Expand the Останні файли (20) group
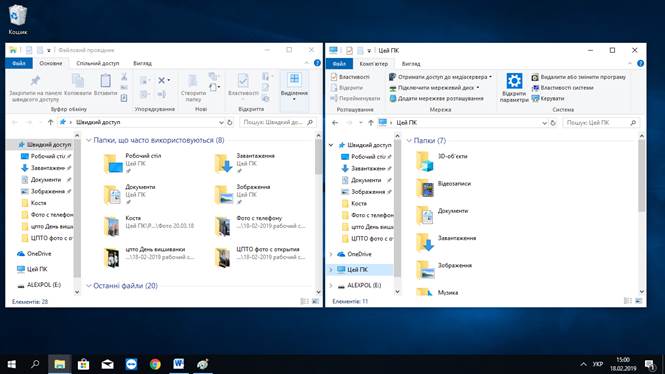 click(x=89, y=286)
